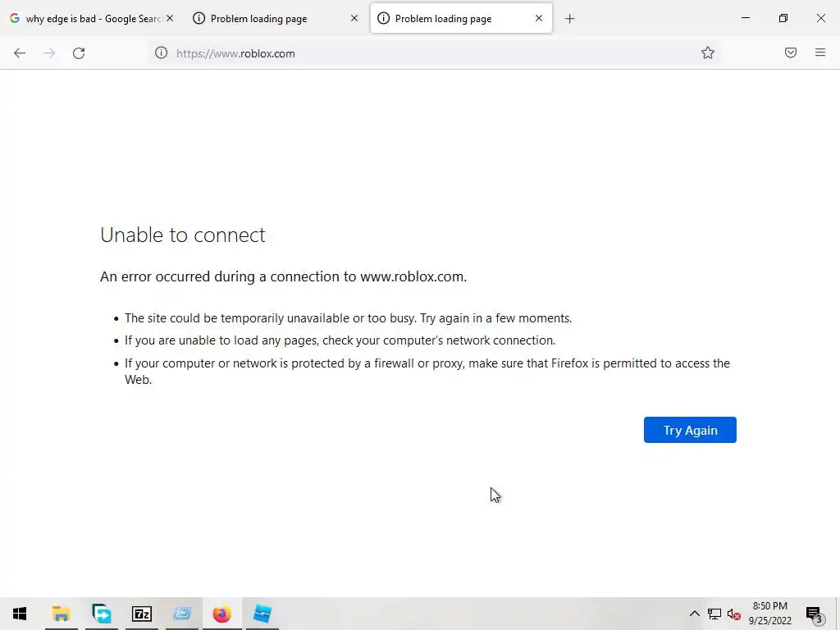
Task: Open the remote desktop taskbar icon next to File Explorer
Action: click(x=101, y=614)
